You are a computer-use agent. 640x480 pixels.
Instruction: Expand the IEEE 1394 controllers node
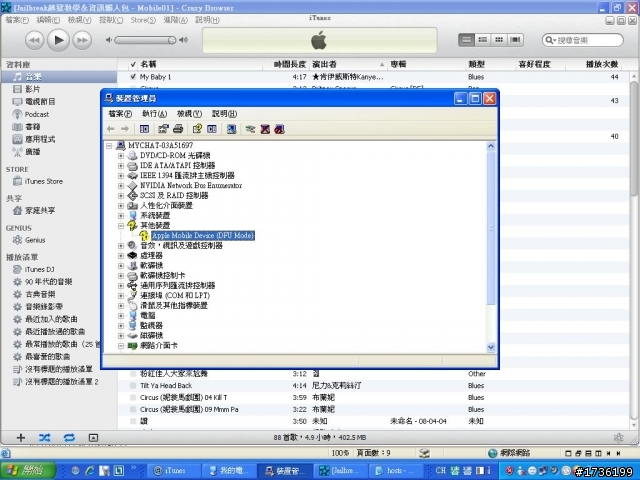click(121, 176)
